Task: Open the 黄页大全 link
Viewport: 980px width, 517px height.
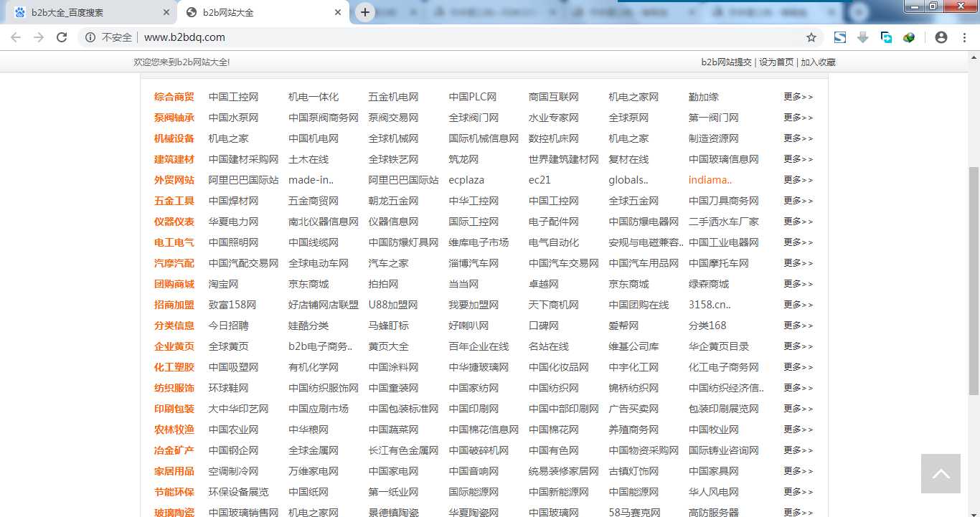Action: coord(389,346)
